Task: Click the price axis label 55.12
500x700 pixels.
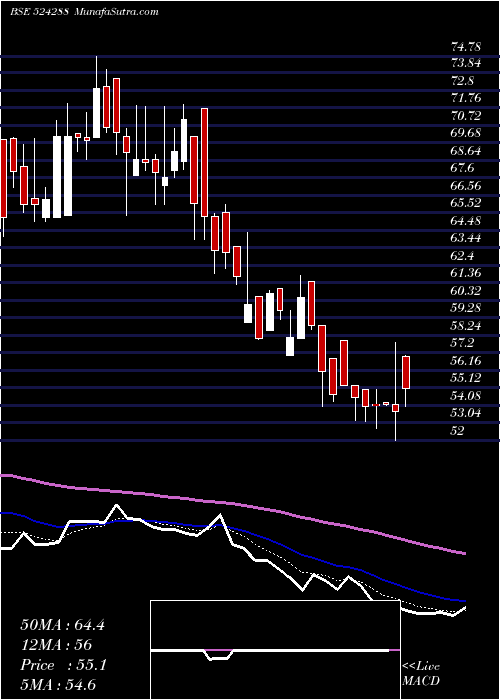Action: click(467, 378)
